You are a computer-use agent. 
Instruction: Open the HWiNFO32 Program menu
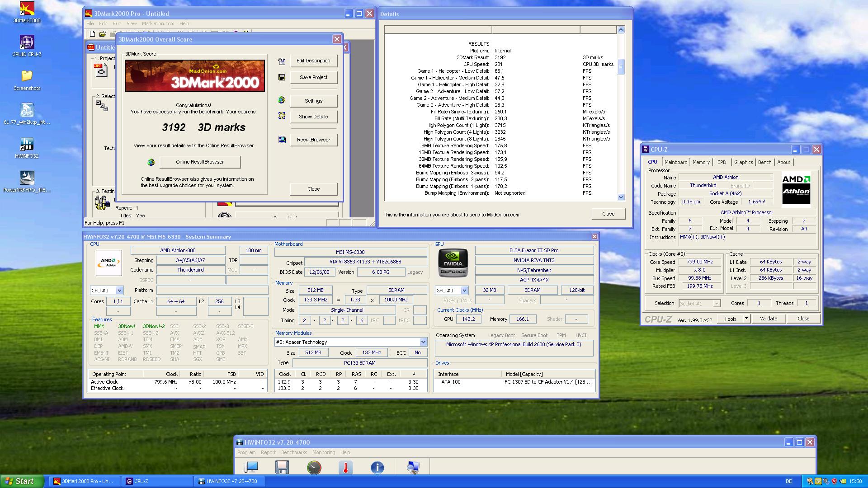click(246, 452)
